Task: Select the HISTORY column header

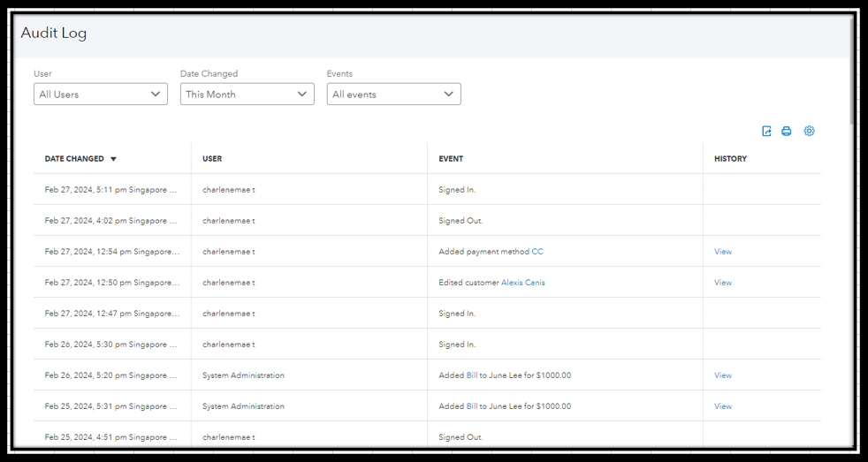Action: (x=730, y=159)
